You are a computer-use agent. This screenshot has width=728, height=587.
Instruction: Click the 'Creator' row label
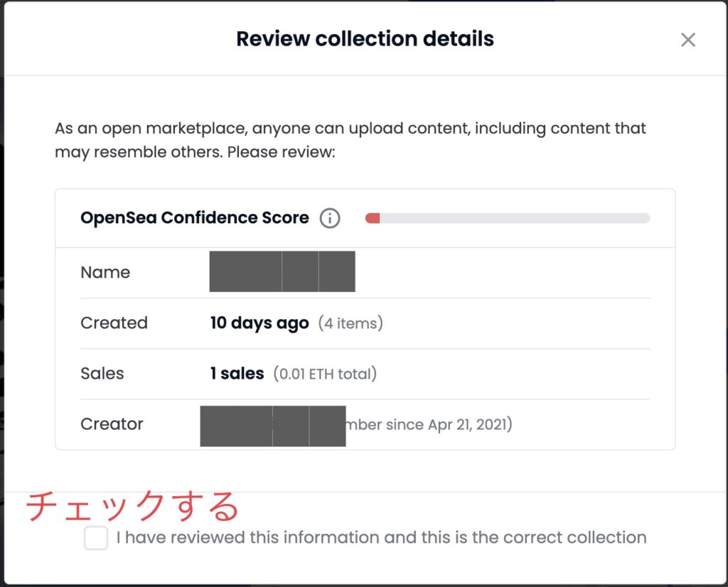pos(112,424)
